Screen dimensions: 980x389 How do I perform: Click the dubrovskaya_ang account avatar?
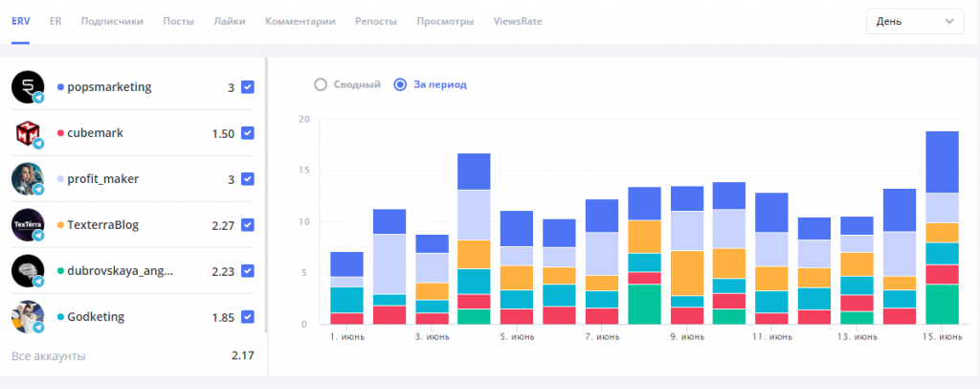coord(28,271)
